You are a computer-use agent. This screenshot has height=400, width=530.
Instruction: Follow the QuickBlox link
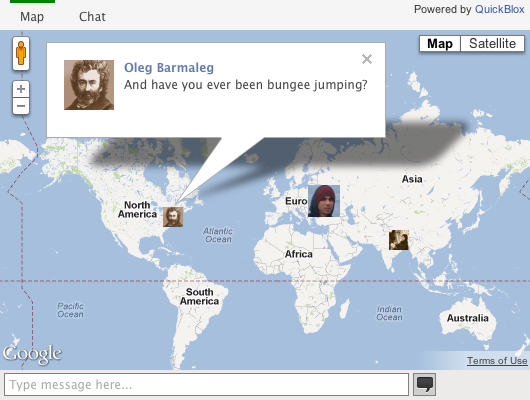pos(500,9)
